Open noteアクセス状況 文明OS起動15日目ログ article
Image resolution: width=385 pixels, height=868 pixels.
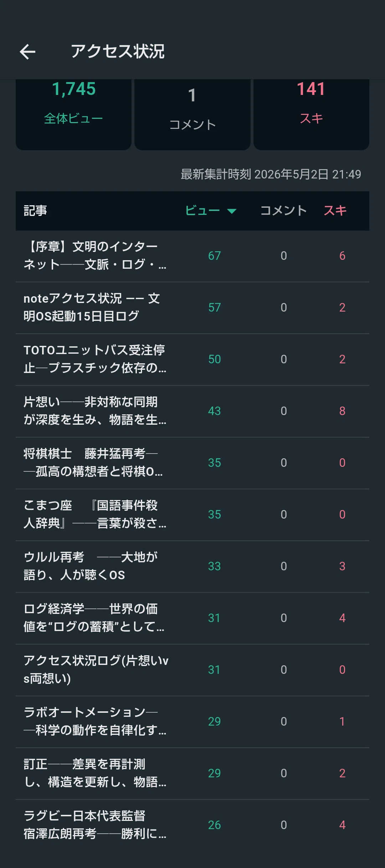tap(192, 308)
